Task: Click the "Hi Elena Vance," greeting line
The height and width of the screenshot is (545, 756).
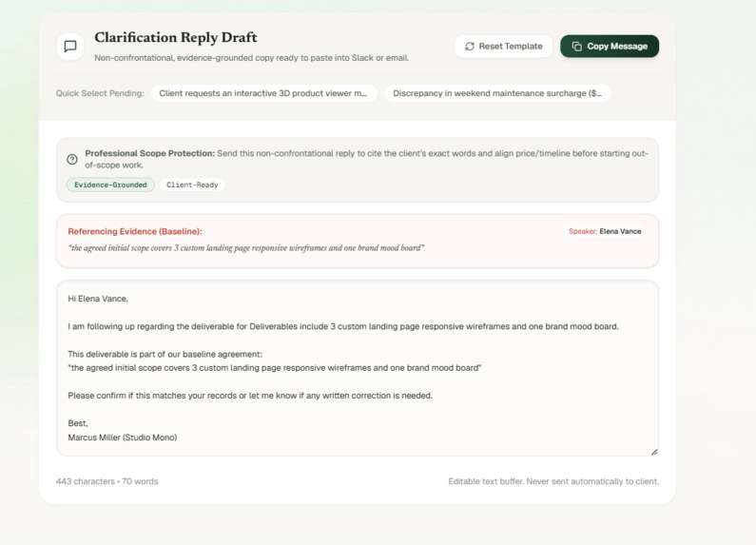Action: [x=98, y=299]
